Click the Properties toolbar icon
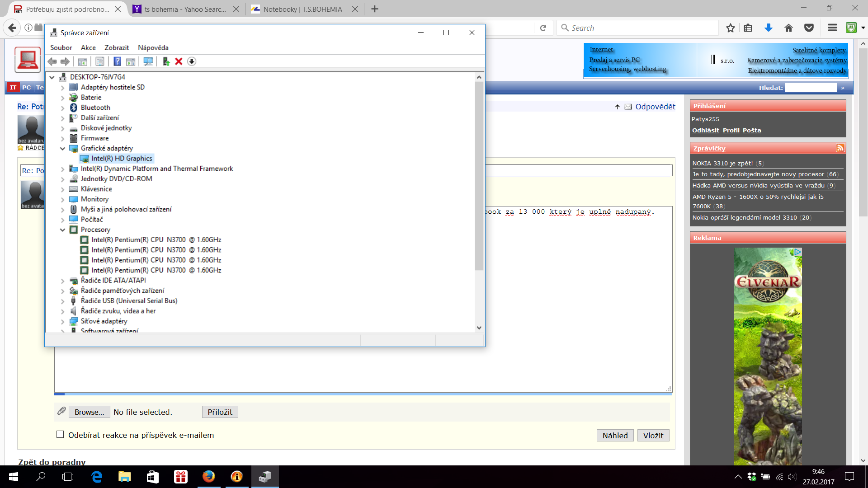The width and height of the screenshot is (868, 488). 100,61
